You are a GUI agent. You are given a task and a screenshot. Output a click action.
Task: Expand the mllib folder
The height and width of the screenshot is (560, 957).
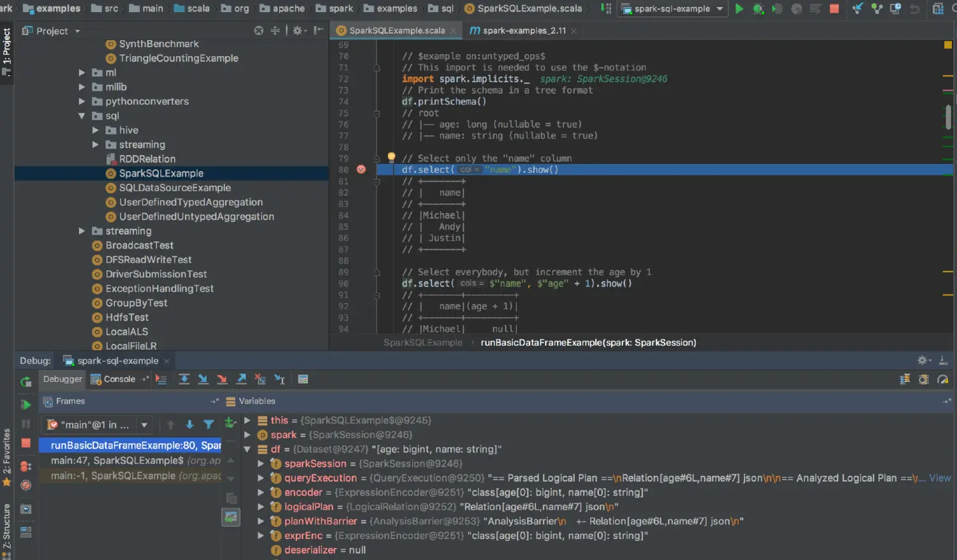[82, 87]
